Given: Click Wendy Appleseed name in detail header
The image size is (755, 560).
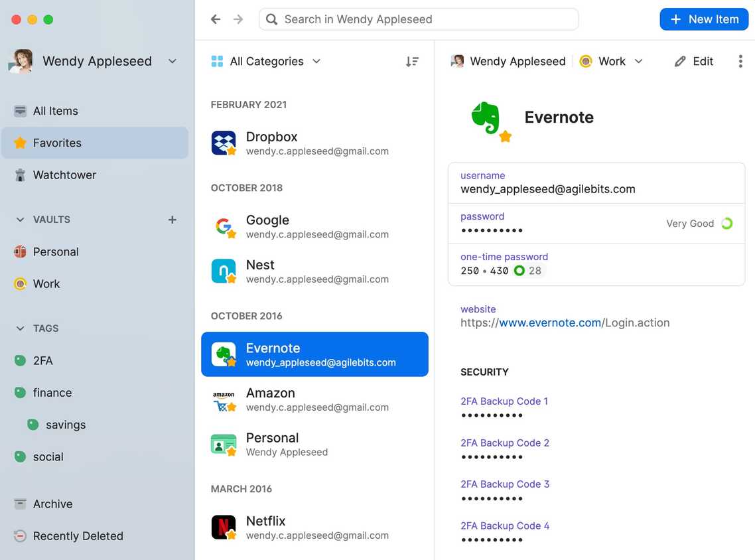Looking at the screenshot, I should click(x=517, y=61).
